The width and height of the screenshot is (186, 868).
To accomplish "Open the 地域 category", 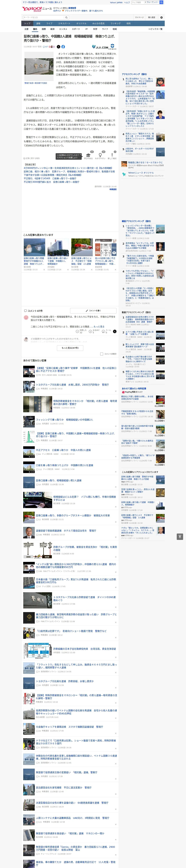I will (115, 29).
